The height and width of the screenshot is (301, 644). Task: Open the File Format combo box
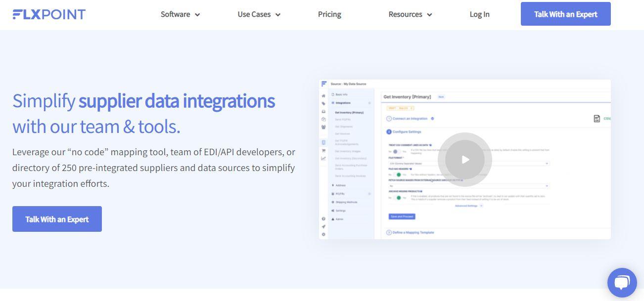(469, 163)
